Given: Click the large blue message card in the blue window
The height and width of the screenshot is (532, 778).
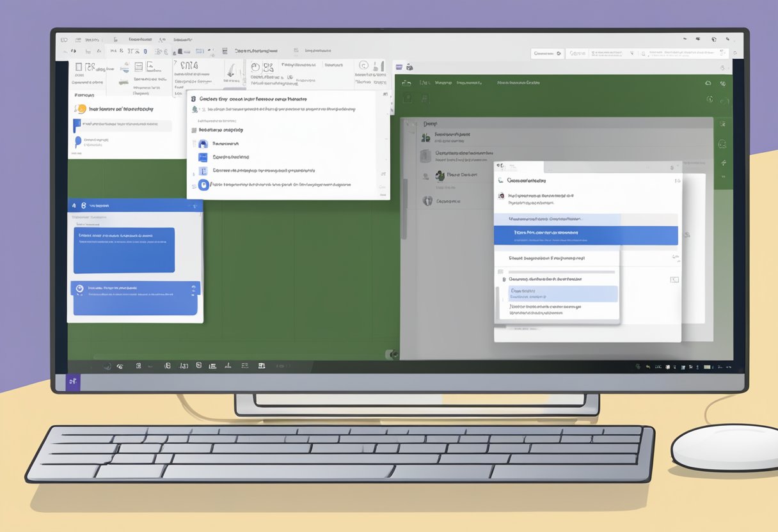Looking at the screenshot, I should point(124,250).
